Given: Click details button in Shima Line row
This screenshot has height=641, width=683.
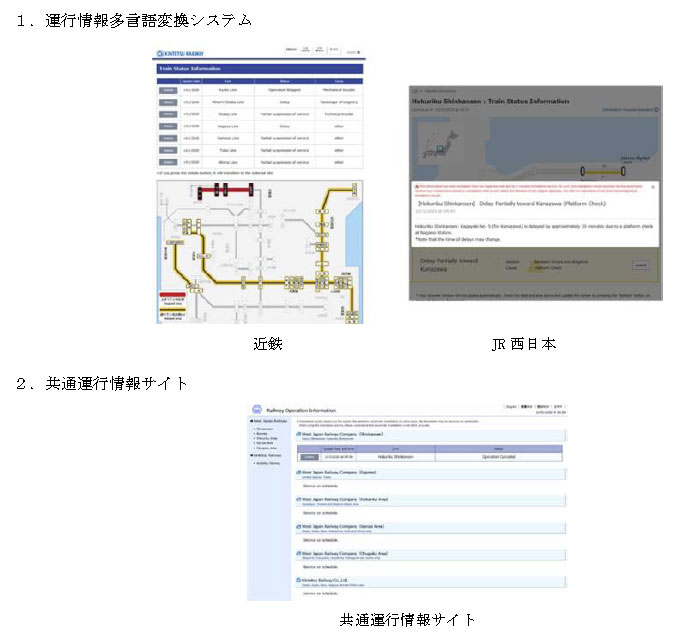Looking at the screenshot, I should [x=166, y=163].
